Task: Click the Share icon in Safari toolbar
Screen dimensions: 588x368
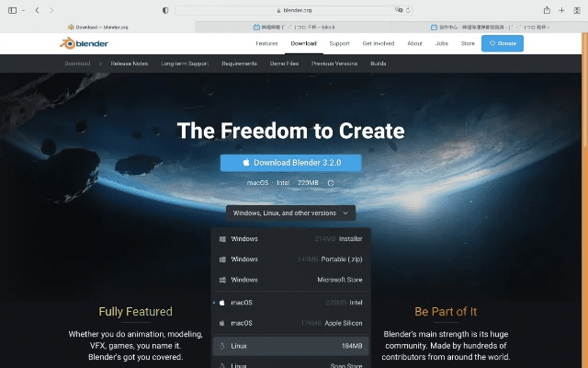Action: 547,10
